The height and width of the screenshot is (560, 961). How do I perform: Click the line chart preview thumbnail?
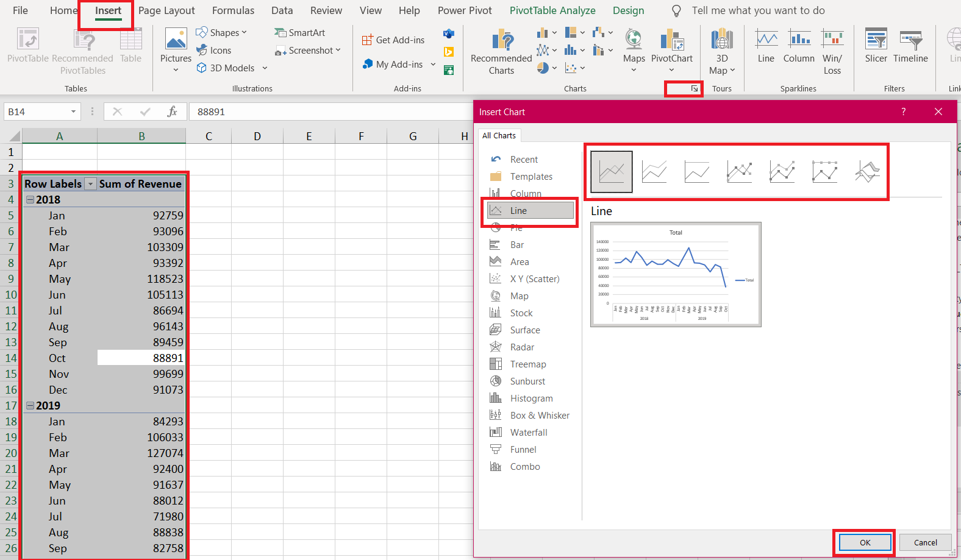pyautogui.click(x=676, y=274)
